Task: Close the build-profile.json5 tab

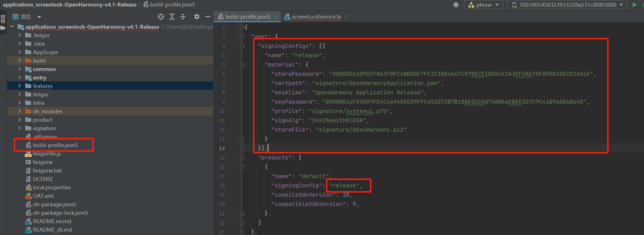Action: (276, 17)
